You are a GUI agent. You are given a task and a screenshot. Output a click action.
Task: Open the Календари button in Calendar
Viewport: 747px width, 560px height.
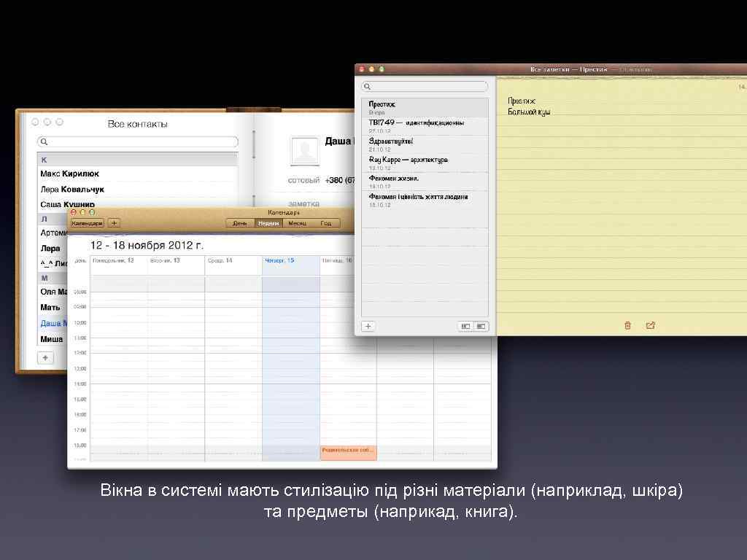pyautogui.click(x=87, y=223)
